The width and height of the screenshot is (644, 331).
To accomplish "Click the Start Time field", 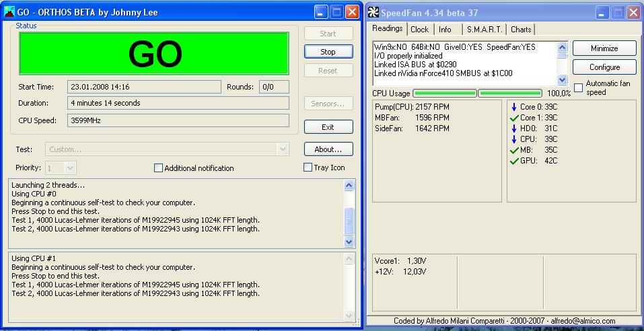I will click(144, 87).
